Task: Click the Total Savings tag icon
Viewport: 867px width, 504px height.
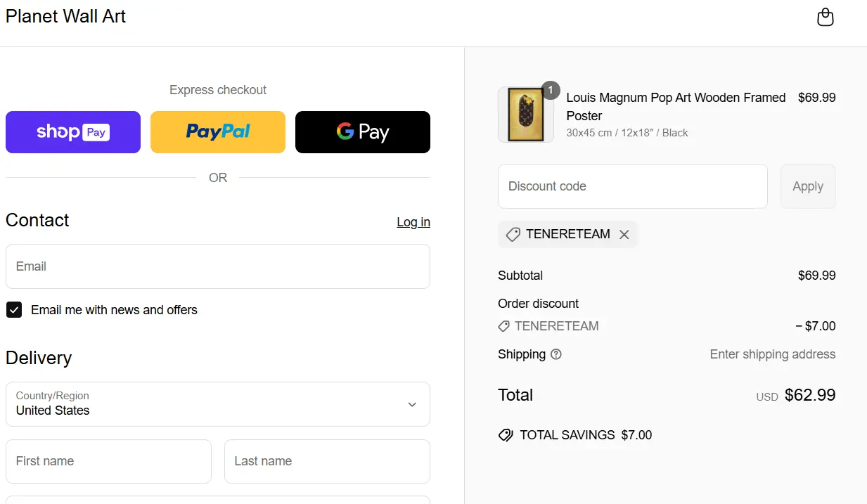Action: coord(505,435)
